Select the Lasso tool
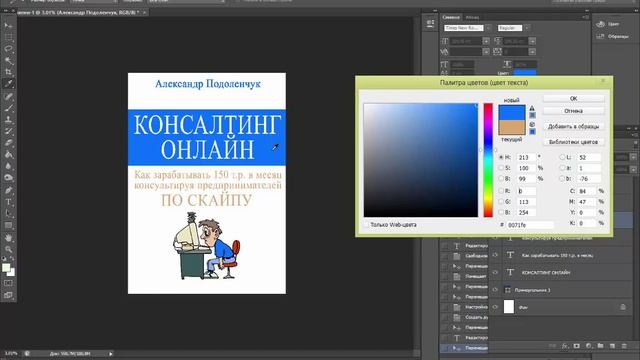This screenshot has height=360, width=640. 8,49
